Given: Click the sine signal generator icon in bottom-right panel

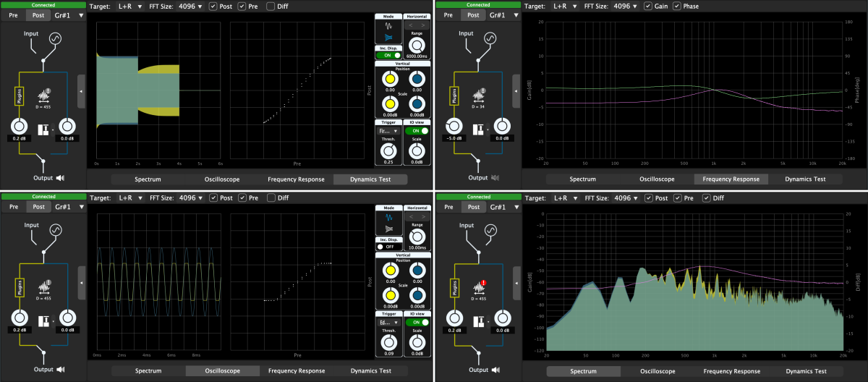Looking at the screenshot, I should [x=491, y=231].
